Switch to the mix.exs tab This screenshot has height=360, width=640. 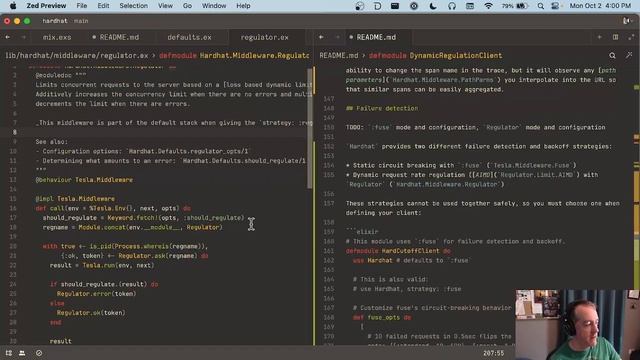[57, 37]
